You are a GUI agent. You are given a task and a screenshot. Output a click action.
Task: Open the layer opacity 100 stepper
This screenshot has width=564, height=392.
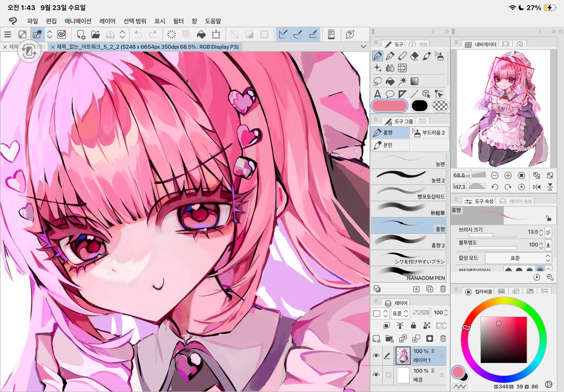[x=446, y=313]
